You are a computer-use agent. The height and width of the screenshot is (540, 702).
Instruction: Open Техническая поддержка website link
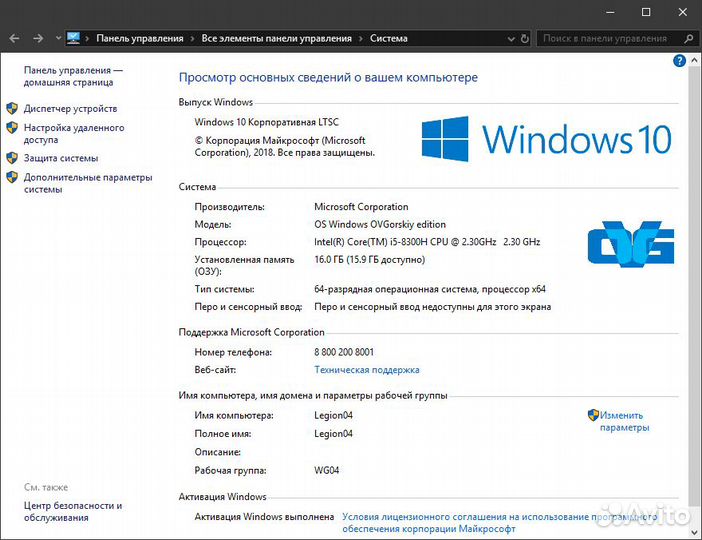[x=367, y=370]
